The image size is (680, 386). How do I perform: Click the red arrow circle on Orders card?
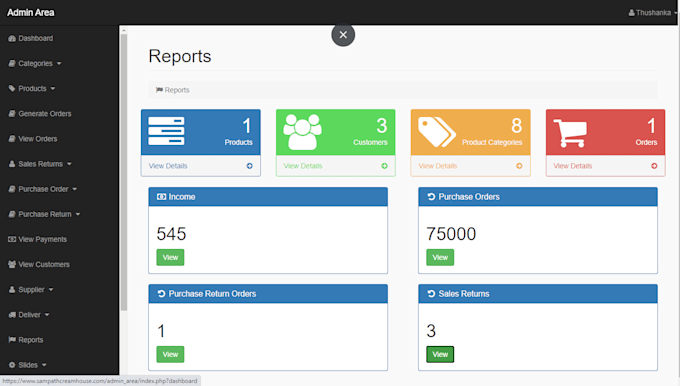(x=654, y=166)
